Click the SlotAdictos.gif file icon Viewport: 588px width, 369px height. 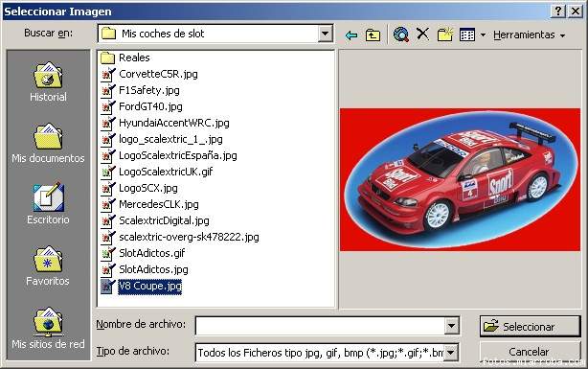point(107,253)
